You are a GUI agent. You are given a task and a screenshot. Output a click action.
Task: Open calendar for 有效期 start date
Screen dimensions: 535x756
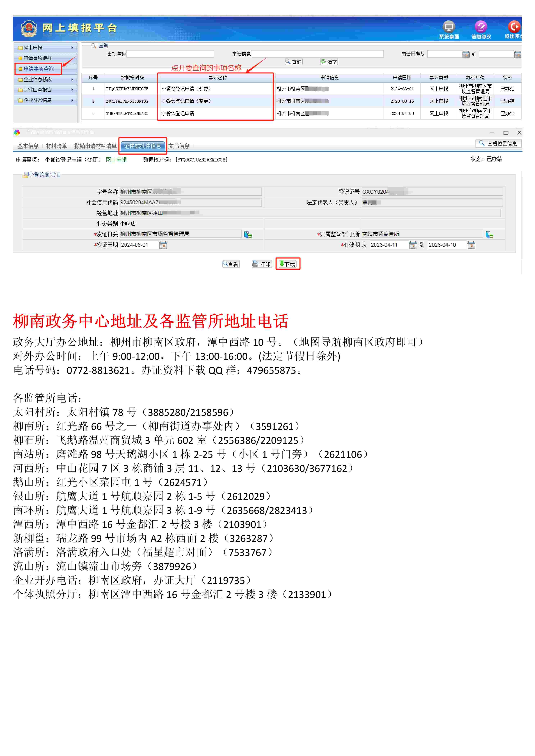413,245
